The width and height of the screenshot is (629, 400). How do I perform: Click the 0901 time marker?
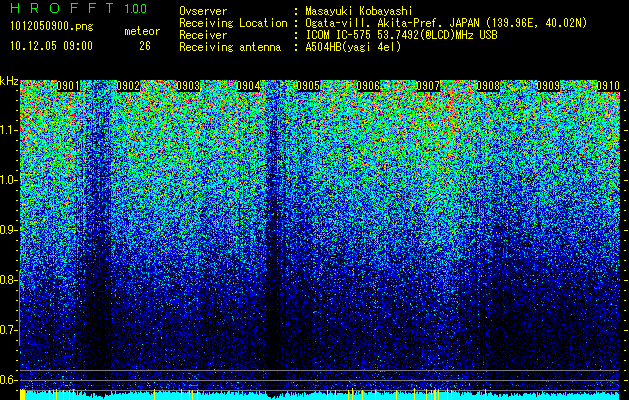(x=68, y=86)
